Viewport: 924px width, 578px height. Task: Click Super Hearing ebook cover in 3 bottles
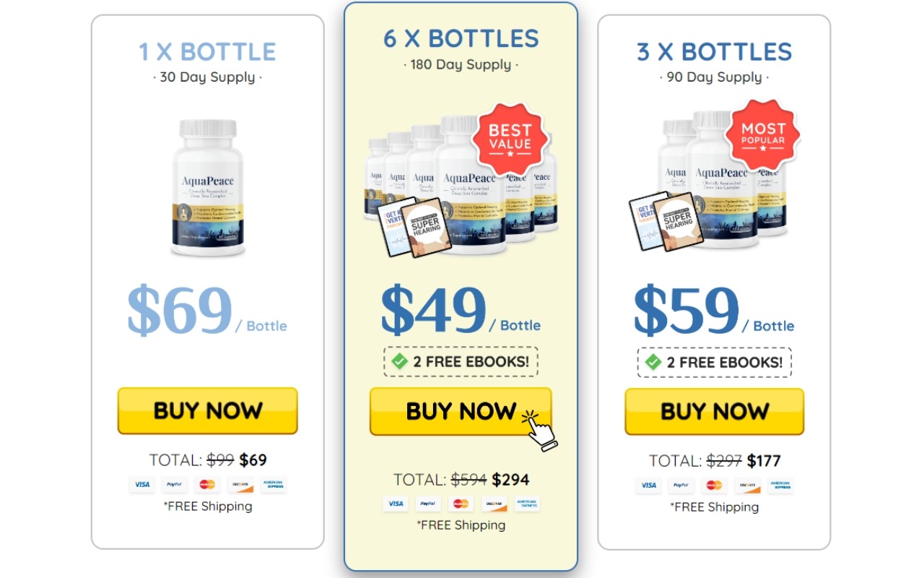coord(679,221)
